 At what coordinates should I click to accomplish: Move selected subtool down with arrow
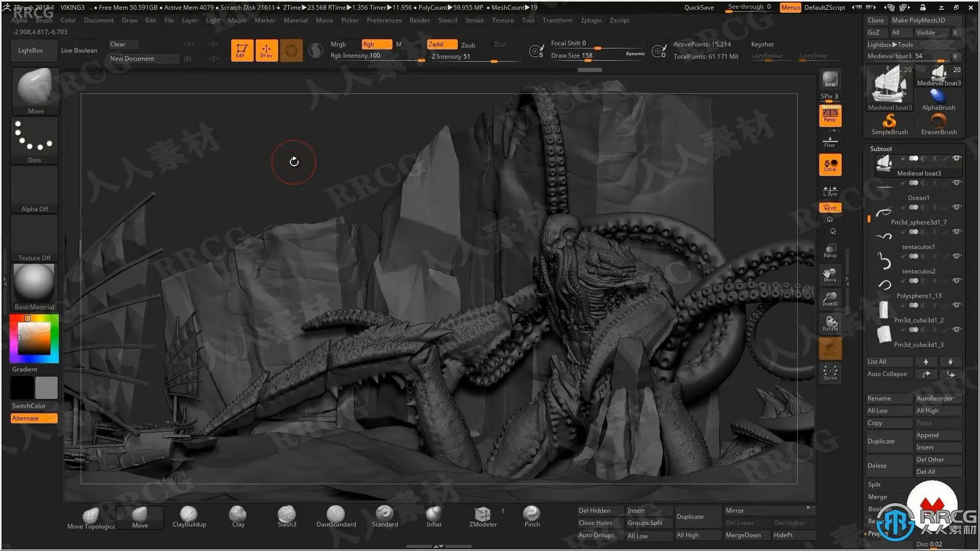(950, 362)
